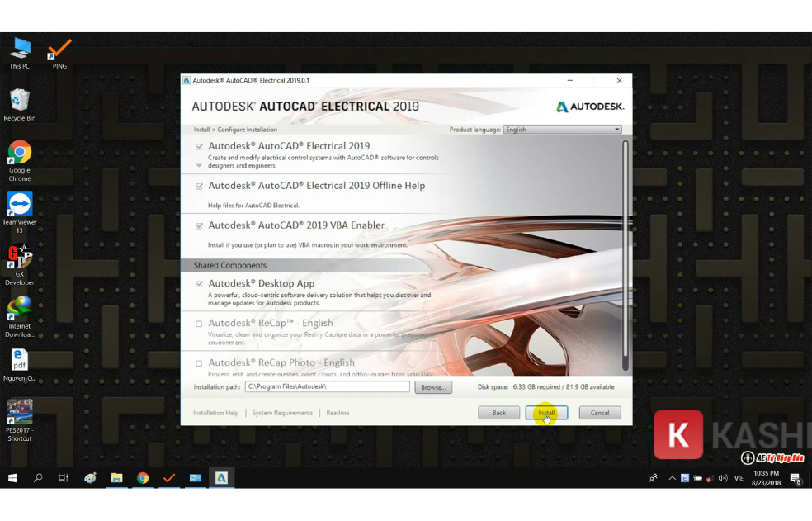Open the Readme link
This screenshot has height=521, width=812.
tap(338, 413)
